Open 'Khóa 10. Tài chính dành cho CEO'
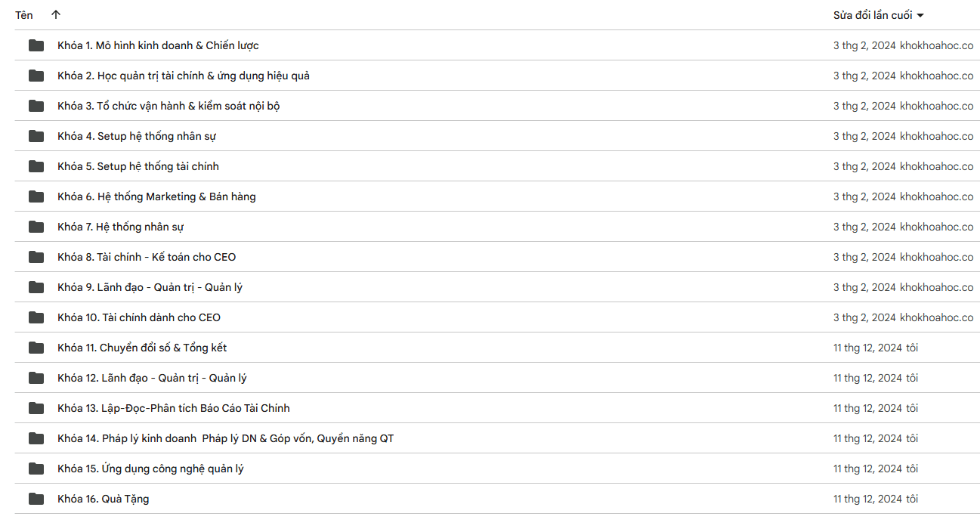Viewport: 980px width, 532px height. click(139, 317)
